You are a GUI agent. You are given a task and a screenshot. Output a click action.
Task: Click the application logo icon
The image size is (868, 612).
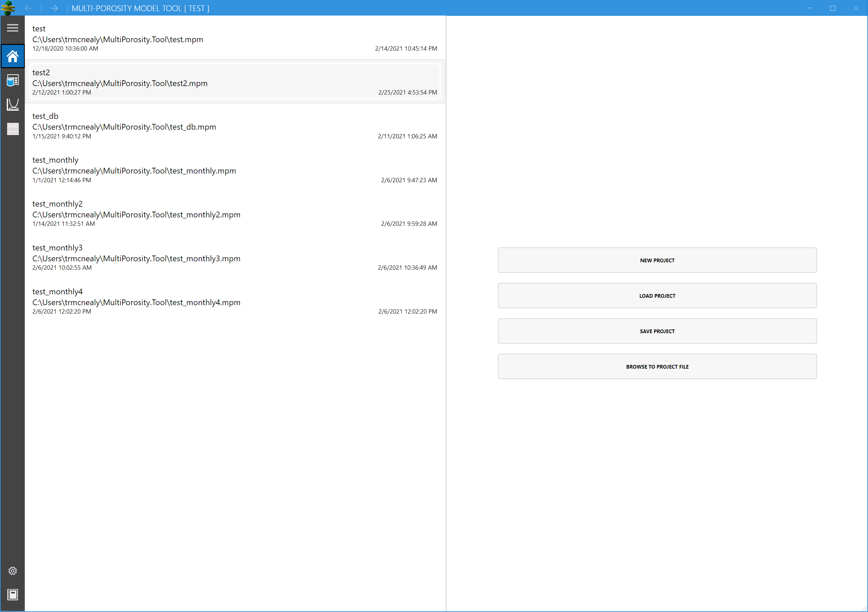click(x=8, y=8)
